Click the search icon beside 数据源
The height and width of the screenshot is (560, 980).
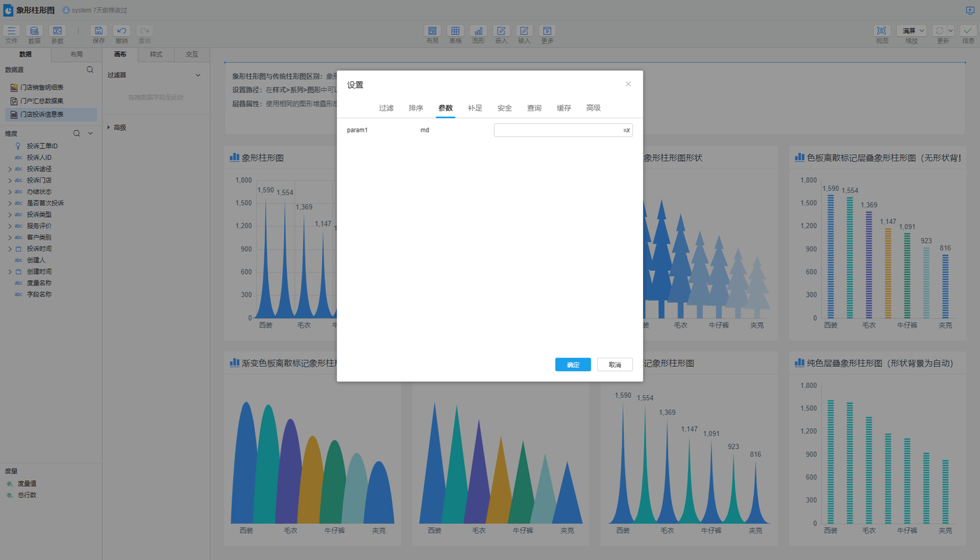coord(90,70)
